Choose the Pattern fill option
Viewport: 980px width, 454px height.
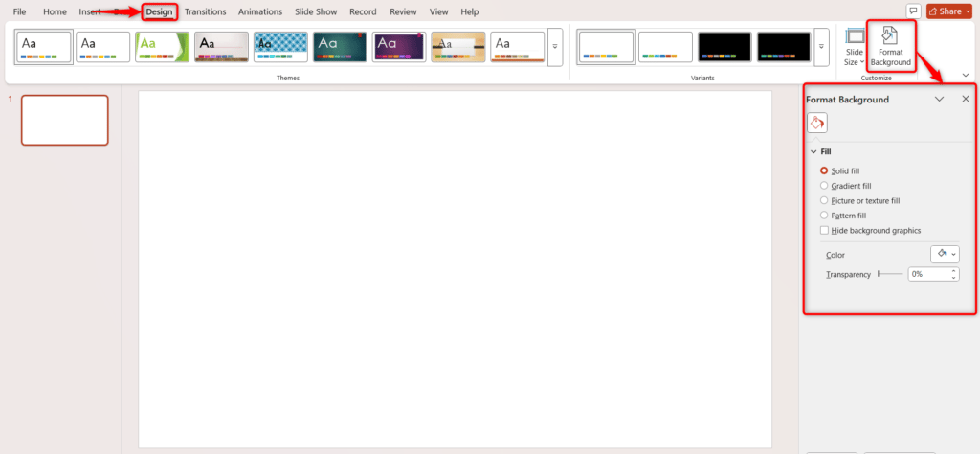(843, 216)
